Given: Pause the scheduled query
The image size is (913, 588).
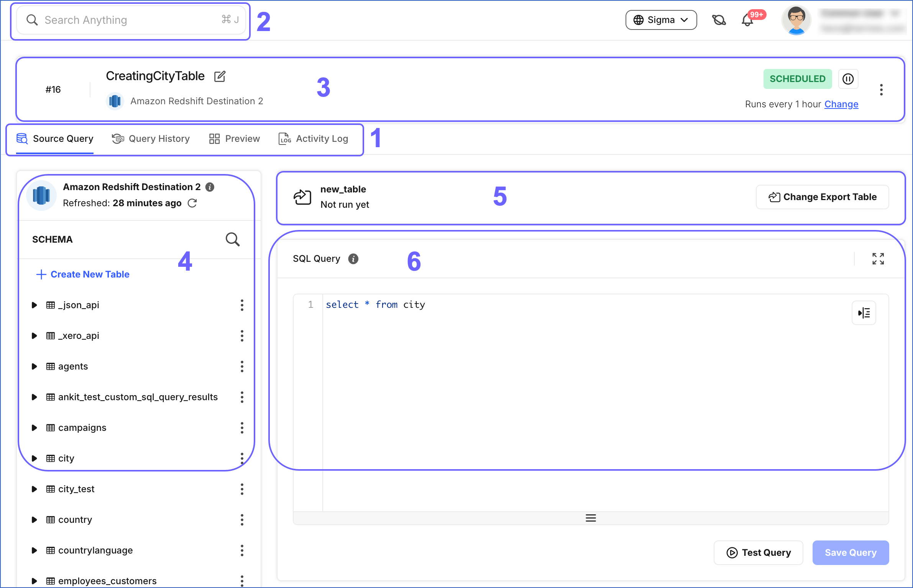Looking at the screenshot, I should coord(848,79).
